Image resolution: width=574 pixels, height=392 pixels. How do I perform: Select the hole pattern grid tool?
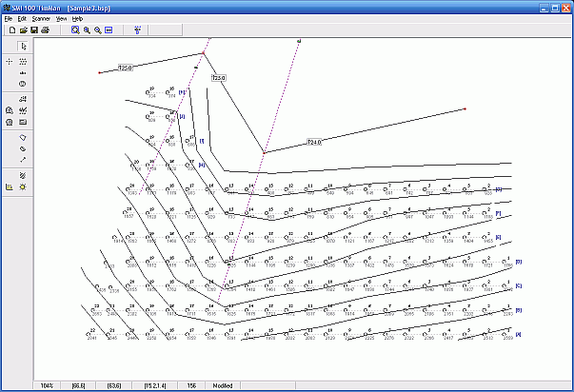pos(23,62)
